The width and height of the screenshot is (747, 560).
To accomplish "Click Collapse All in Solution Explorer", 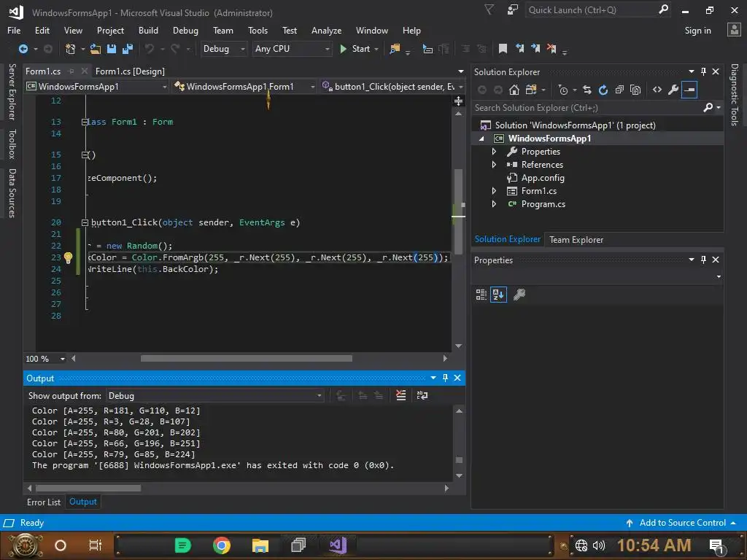I will [619, 90].
